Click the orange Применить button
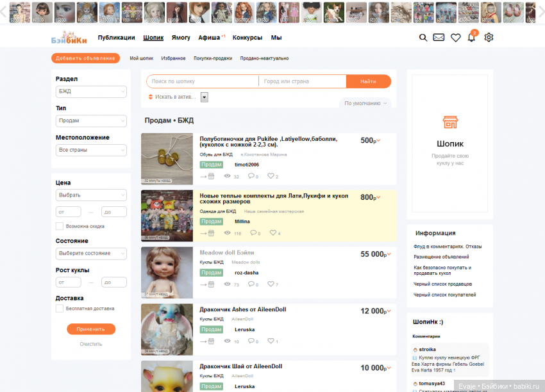 (x=91, y=329)
